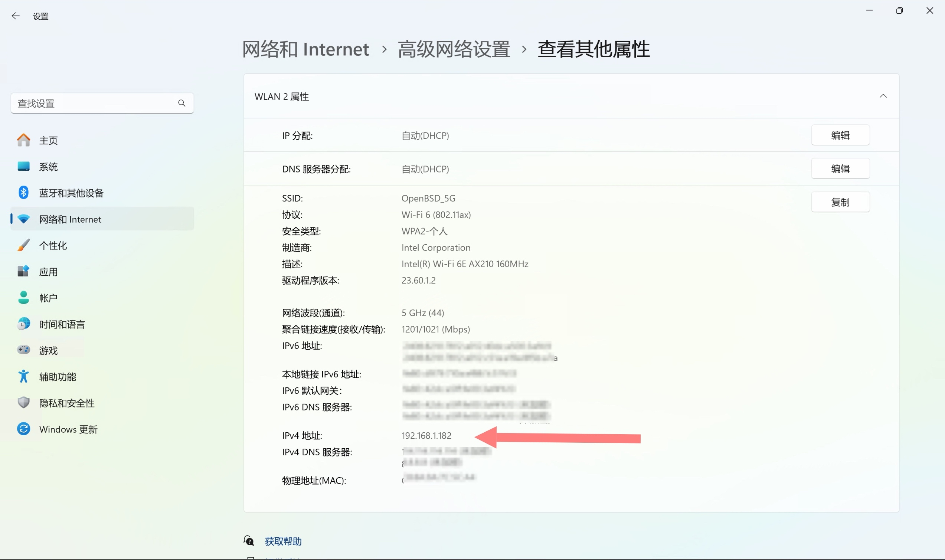Click the search magnifier icon
Image resolution: width=945 pixels, height=560 pixels.
[182, 103]
